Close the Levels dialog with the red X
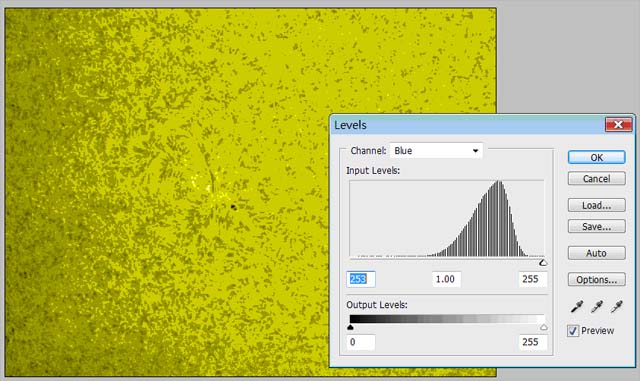640x381 pixels. pyautogui.click(x=618, y=125)
